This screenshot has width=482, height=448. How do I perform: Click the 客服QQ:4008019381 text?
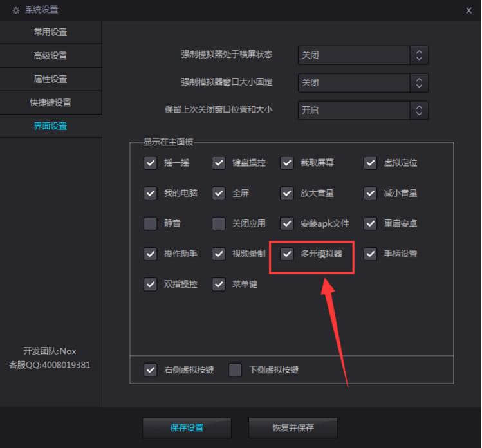(50, 365)
